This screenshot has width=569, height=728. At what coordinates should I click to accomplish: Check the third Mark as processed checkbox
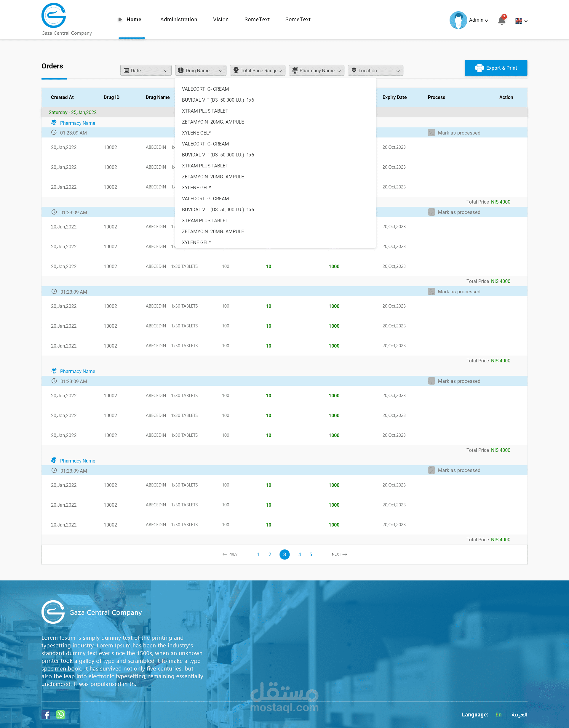431,292
